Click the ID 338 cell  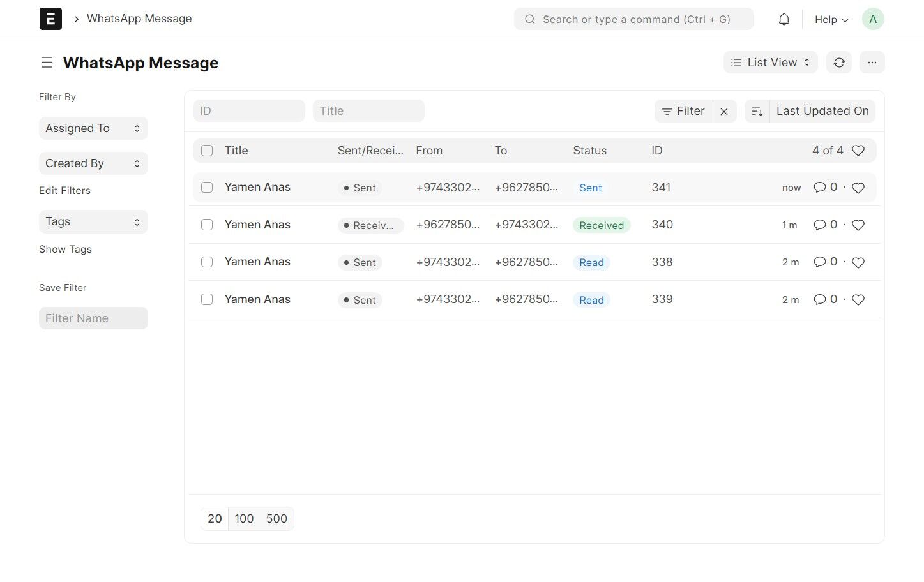tap(662, 262)
